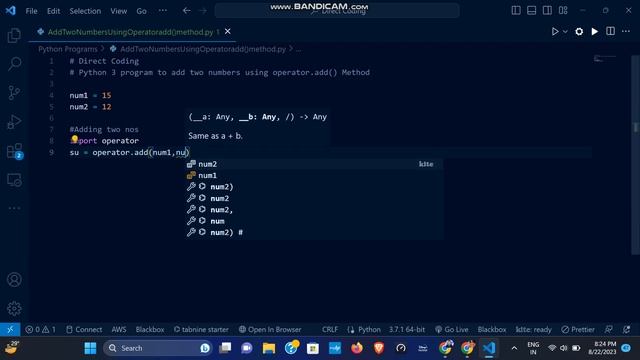Open the Accounts menu icon
Screen dimensions: 640x360
tap(14, 280)
